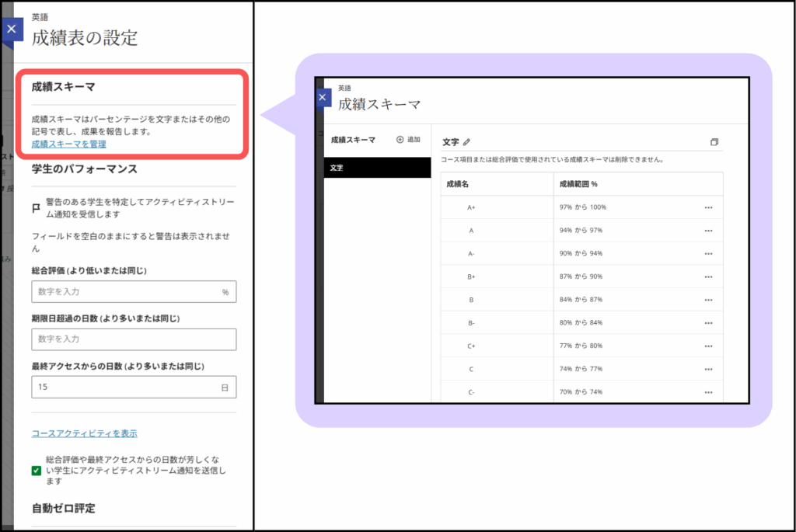Viewport: 796px width, 532px height.
Task: Open the 成績スキーマを管理 link
Action: coord(68,144)
